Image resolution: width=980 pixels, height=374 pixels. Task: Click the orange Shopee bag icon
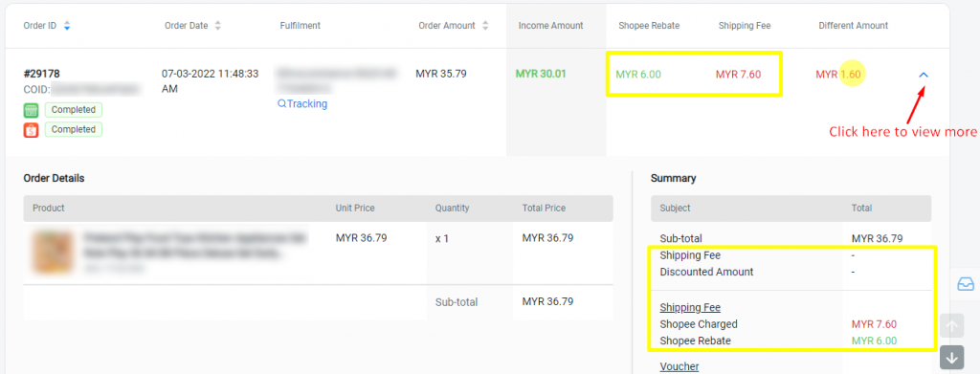point(32,130)
